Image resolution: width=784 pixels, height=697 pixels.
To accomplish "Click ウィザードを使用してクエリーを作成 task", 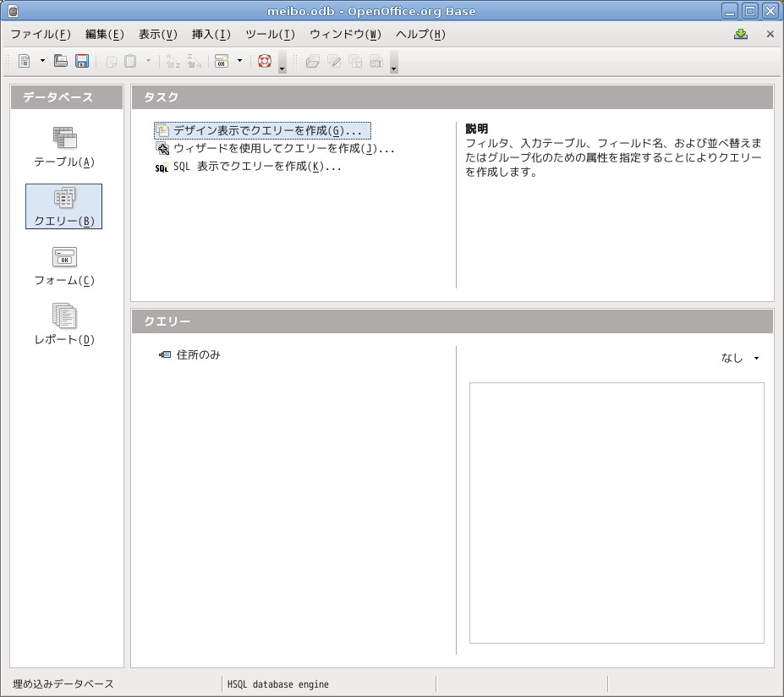I will coord(283,149).
